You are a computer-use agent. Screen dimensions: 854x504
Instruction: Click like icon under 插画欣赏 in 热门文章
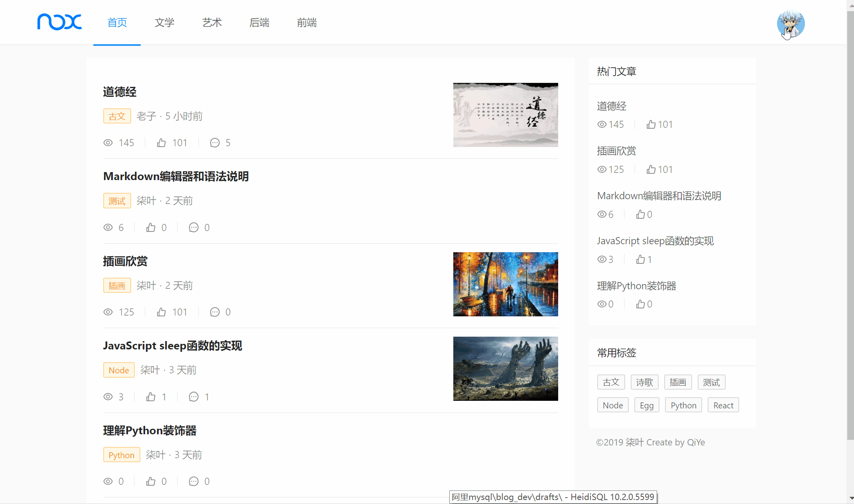coord(651,169)
